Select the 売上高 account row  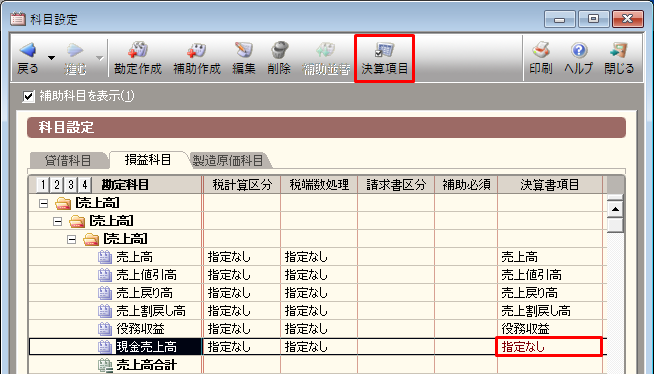pos(318,257)
